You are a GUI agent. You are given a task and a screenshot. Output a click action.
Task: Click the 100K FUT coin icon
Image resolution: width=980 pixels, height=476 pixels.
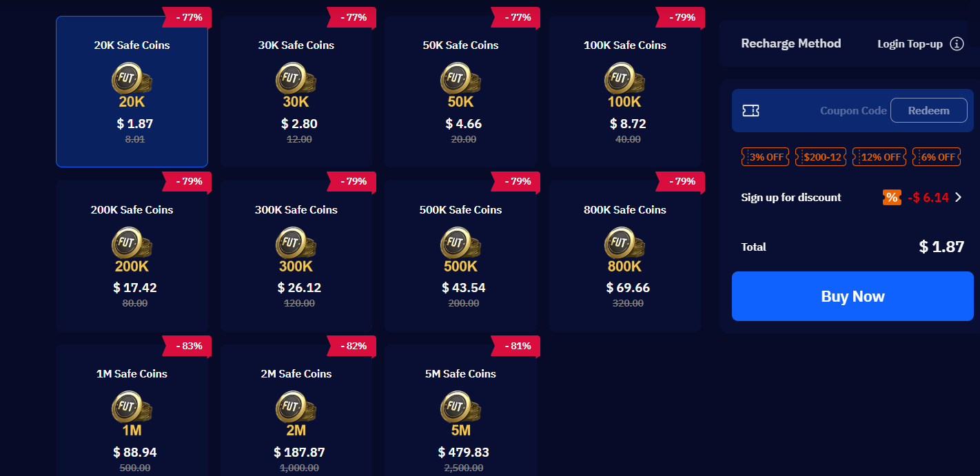point(624,79)
